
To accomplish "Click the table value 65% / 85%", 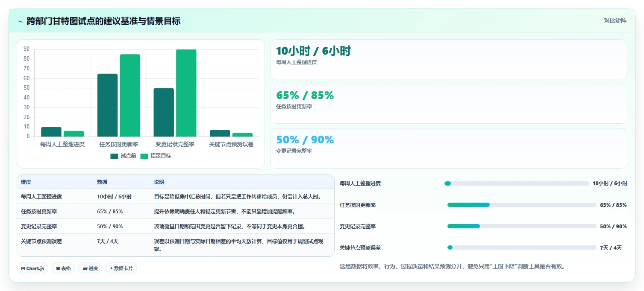I will pyautogui.click(x=110, y=211).
